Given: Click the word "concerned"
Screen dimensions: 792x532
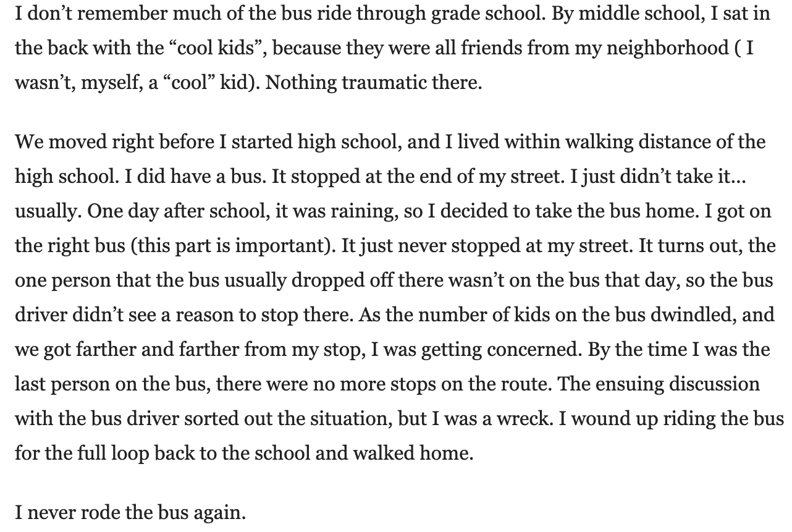Looking at the screenshot, I should click(534, 350).
